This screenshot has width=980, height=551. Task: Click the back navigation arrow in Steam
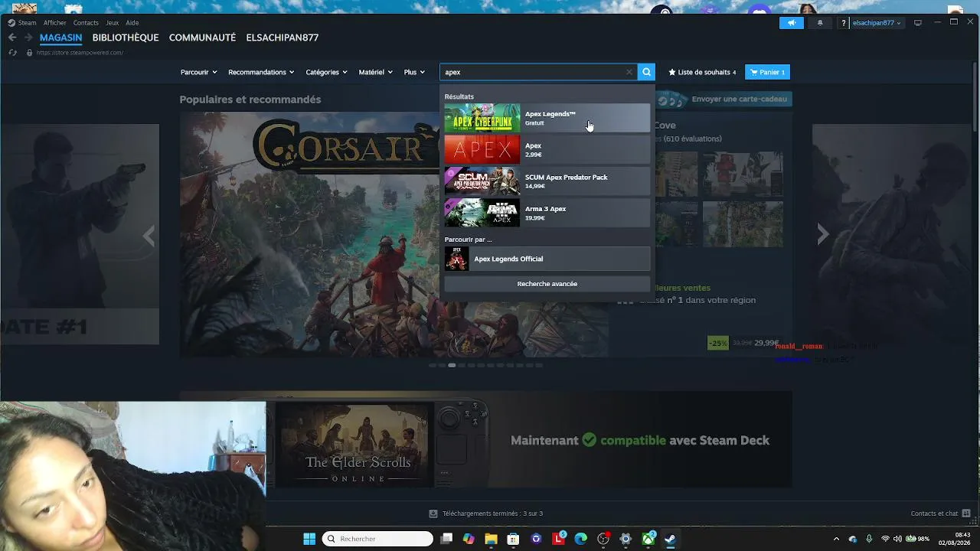12,37
